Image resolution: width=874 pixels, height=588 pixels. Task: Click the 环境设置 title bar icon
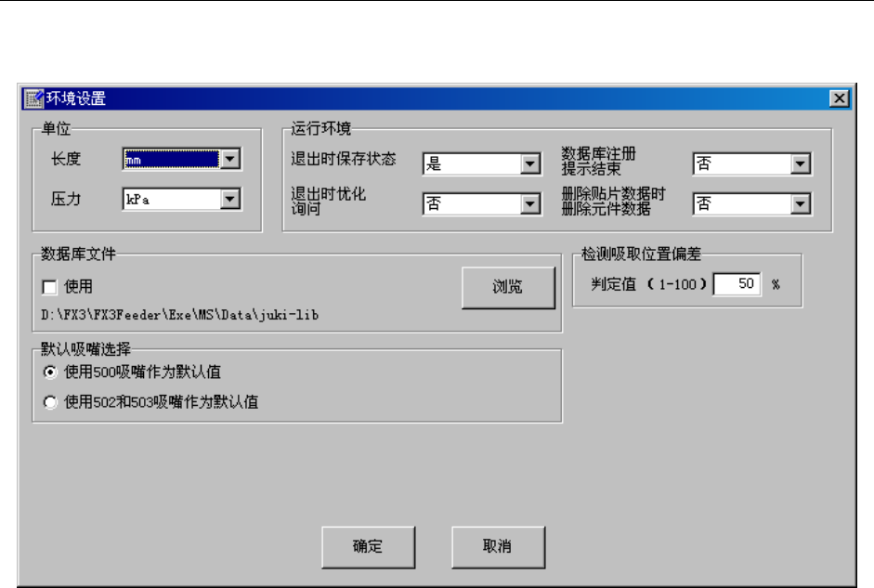click(x=34, y=98)
